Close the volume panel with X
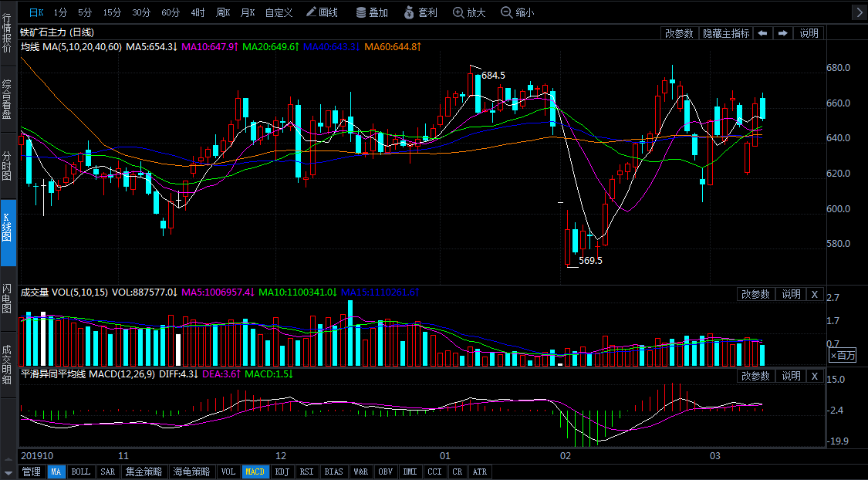Image resolution: width=868 pixels, height=480 pixels. (814, 295)
